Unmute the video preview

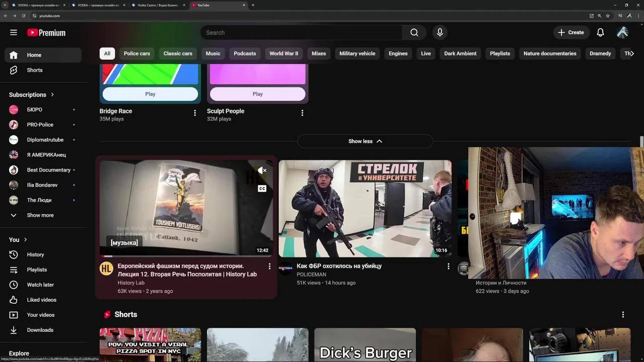click(x=262, y=171)
